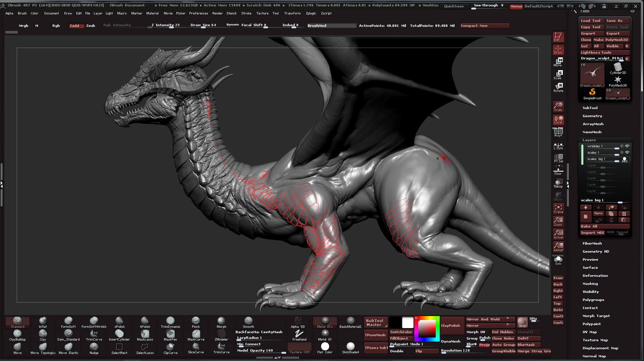The image size is (644, 361).
Task: Render with the BPR button
Action: pyautogui.click(x=522, y=322)
